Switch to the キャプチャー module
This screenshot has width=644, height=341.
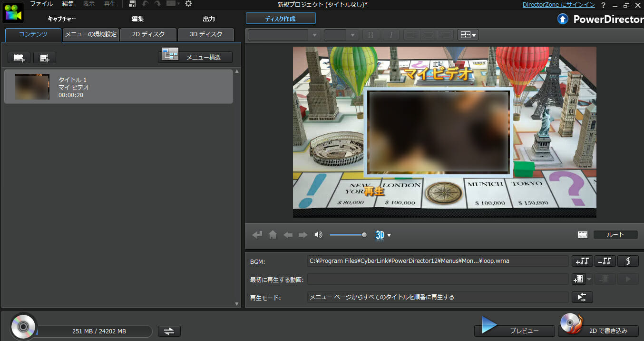coord(62,19)
